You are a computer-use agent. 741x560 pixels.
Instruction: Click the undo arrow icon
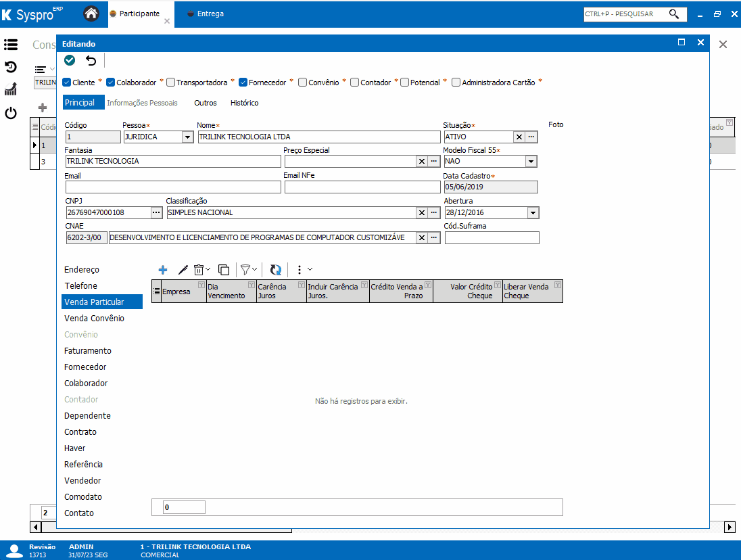tap(91, 61)
